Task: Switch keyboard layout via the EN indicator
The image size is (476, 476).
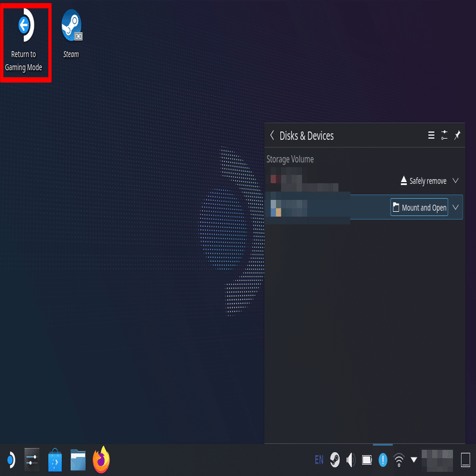Action: tap(319, 460)
